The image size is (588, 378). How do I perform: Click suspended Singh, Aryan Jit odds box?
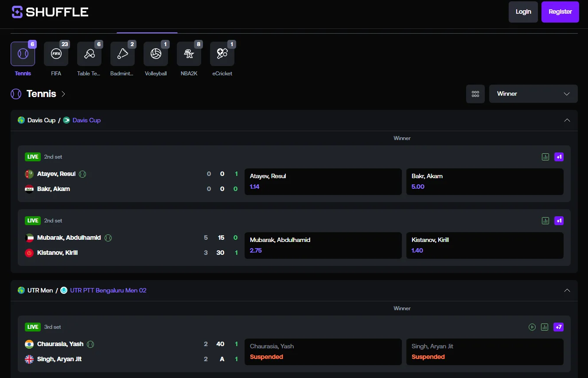click(485, 352)
